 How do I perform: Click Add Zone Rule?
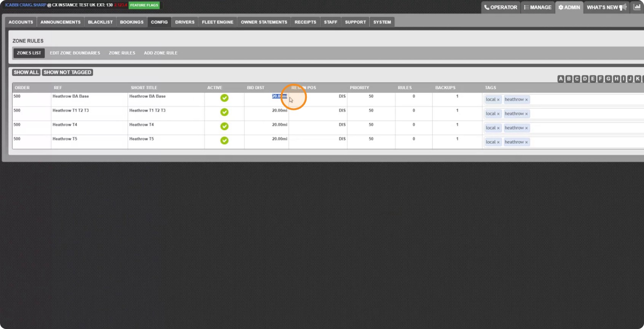161,53
